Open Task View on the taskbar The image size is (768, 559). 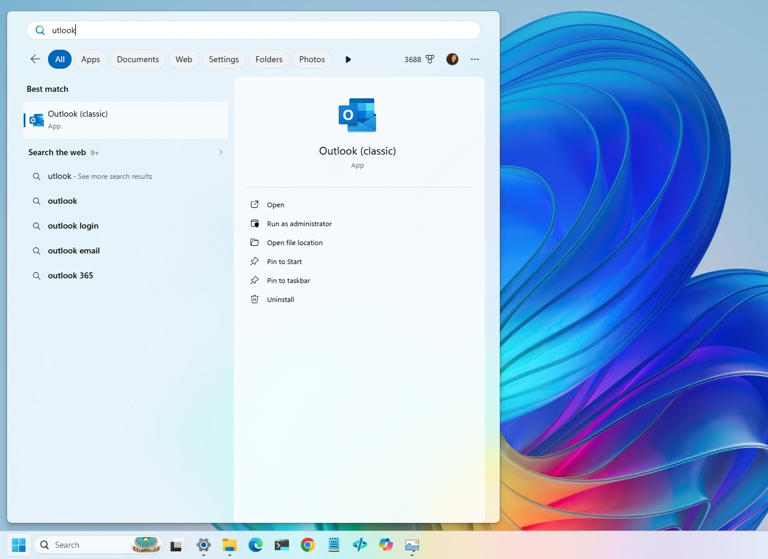[x=176, y=545]
